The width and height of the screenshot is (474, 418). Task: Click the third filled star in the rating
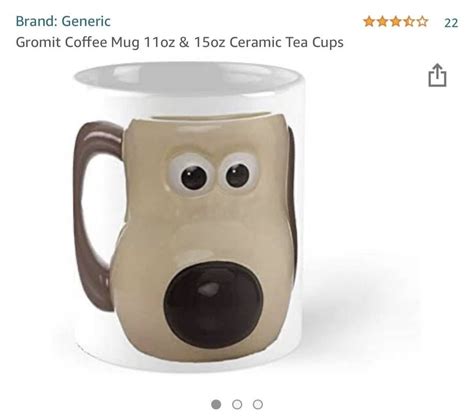[396, 22]
